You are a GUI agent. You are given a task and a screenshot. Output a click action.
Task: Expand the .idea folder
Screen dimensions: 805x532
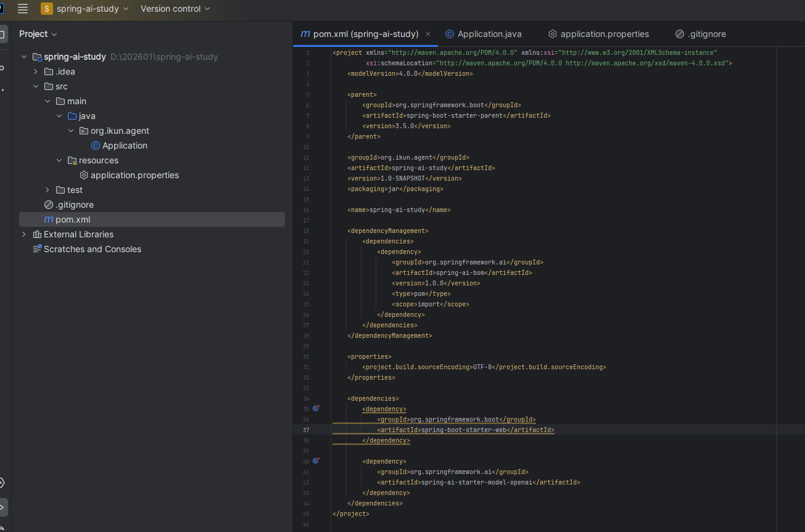[x=36, y=72]
